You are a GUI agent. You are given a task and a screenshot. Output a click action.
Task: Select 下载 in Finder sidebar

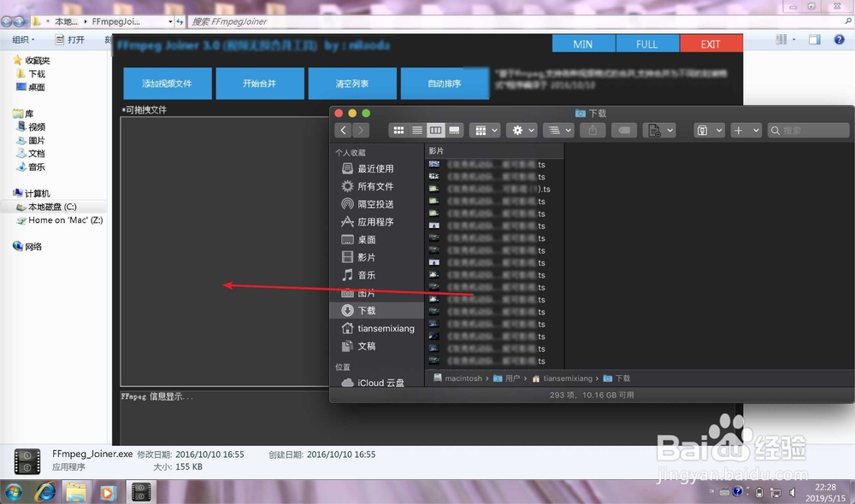[x=376, y=311]
